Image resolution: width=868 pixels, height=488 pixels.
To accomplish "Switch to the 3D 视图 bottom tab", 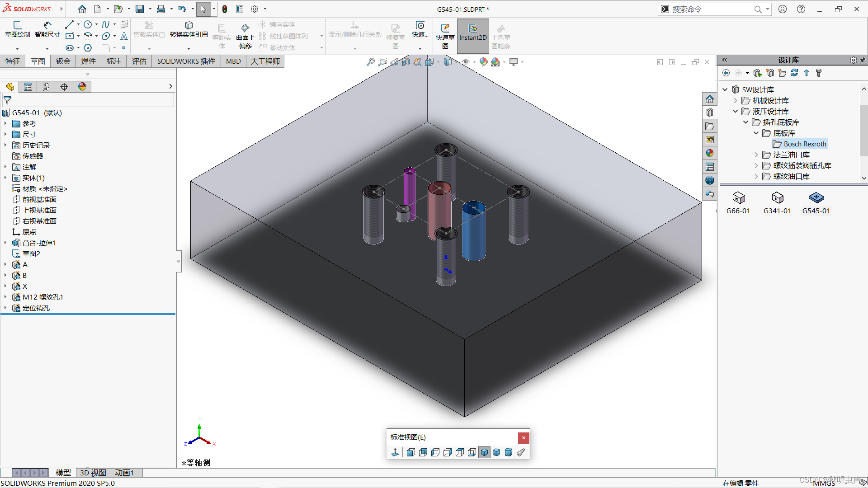I will pos(93,473).
